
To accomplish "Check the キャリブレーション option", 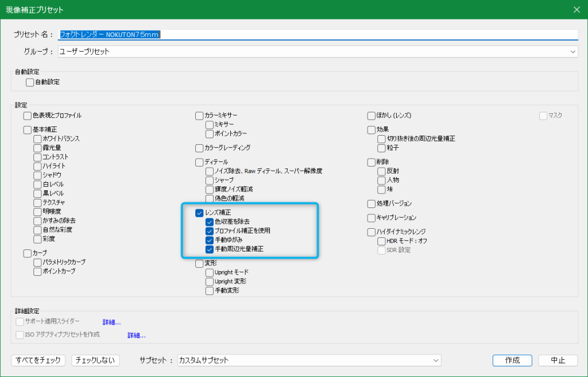I will 372,218.
